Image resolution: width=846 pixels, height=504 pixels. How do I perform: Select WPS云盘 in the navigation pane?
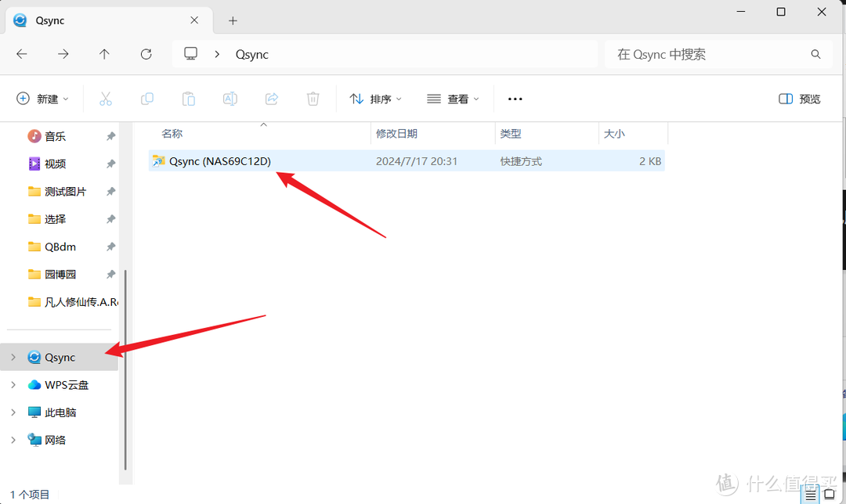click(60, 385)
